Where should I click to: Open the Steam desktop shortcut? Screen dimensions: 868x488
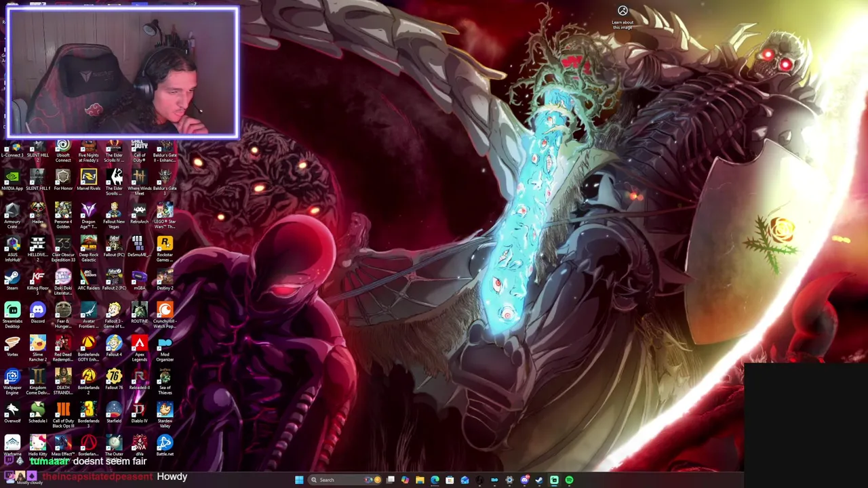click(x=12, y=280)
